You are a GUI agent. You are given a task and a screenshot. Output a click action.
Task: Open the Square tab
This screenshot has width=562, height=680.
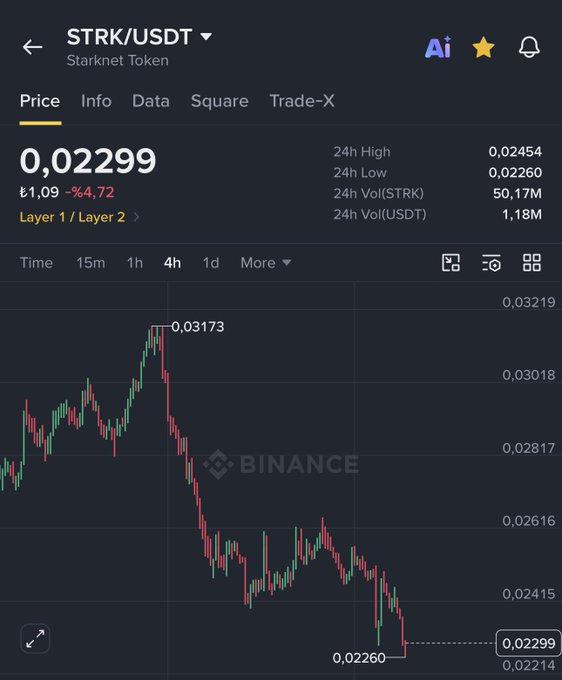pos(220,101)
